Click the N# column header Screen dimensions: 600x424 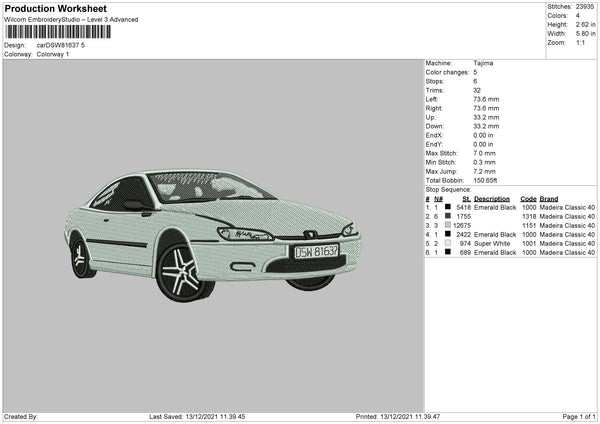[438, 198]
